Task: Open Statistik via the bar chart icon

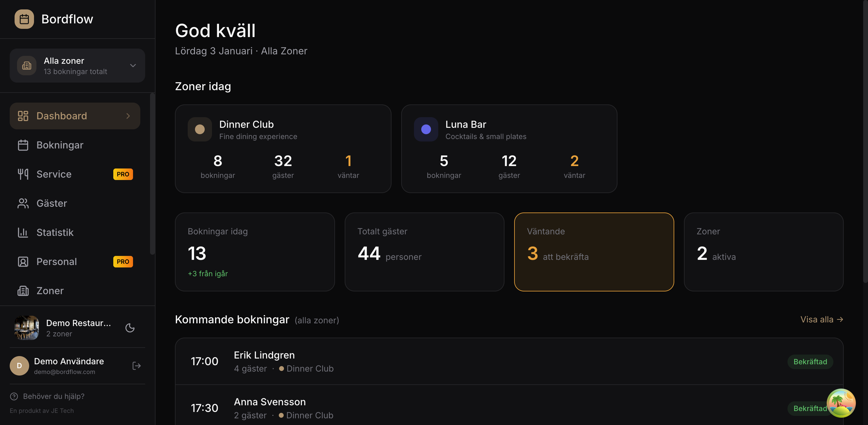Action: point(23,232)
